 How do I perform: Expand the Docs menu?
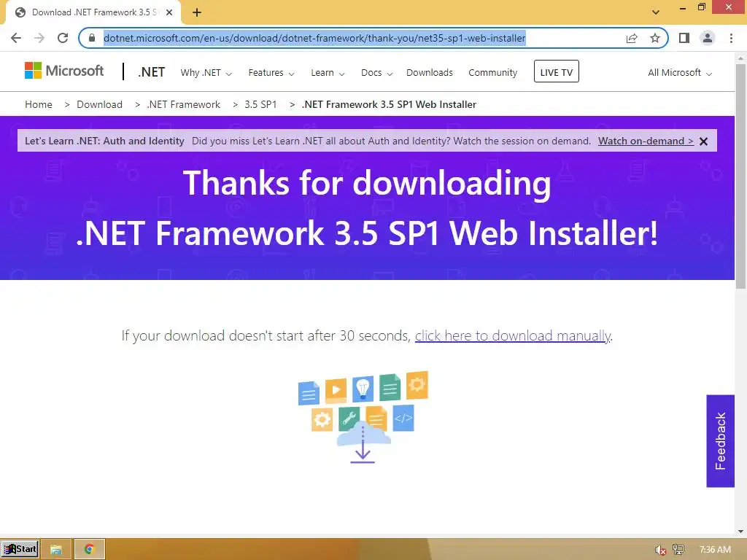376,73
